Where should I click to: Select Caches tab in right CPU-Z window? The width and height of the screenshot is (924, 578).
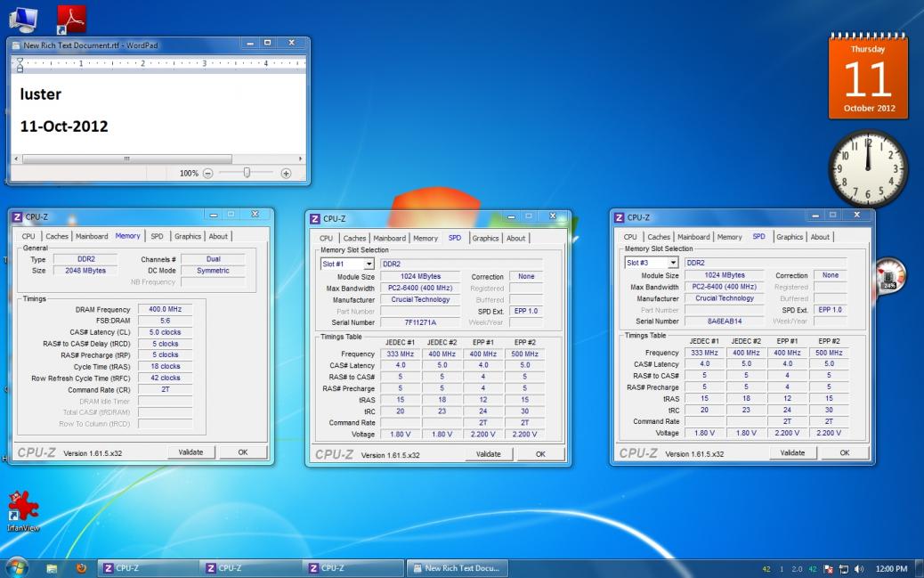tap(659, 237)
